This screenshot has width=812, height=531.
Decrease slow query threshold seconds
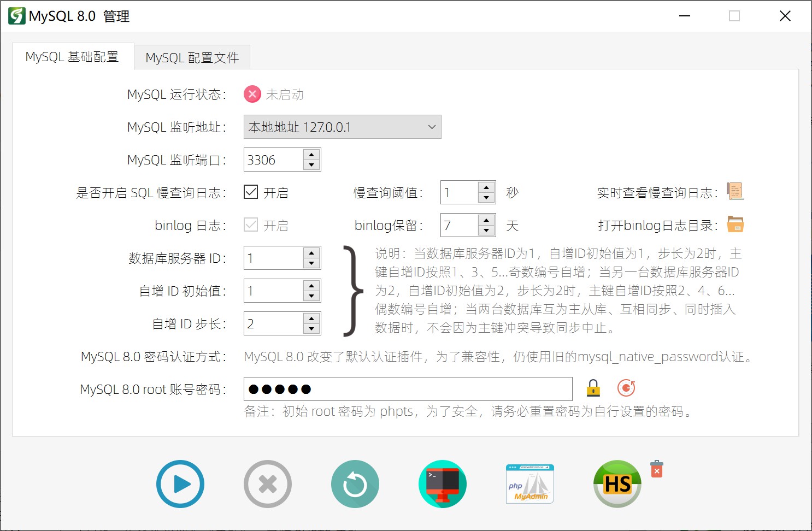pos(486,198)
